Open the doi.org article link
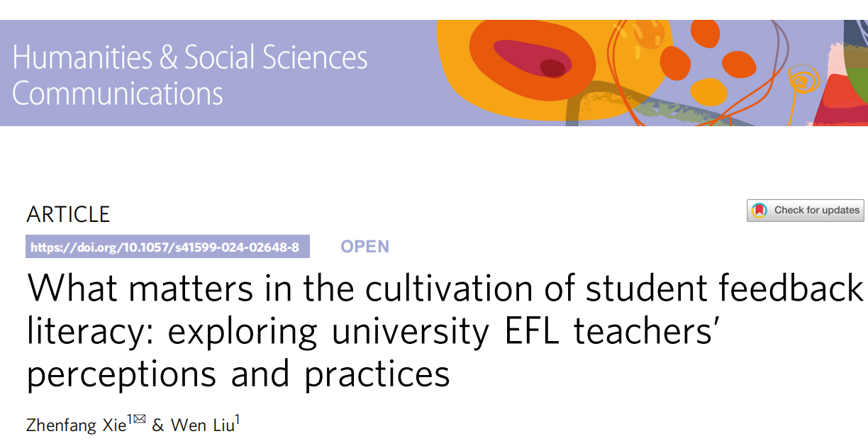The width and height of the screenshot is (868, 441). point(167,247)
